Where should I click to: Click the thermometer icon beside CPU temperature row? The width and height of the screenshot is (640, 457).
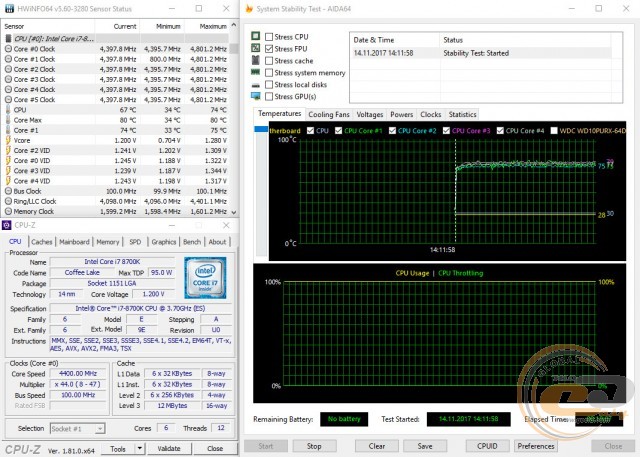coord(8,110)
